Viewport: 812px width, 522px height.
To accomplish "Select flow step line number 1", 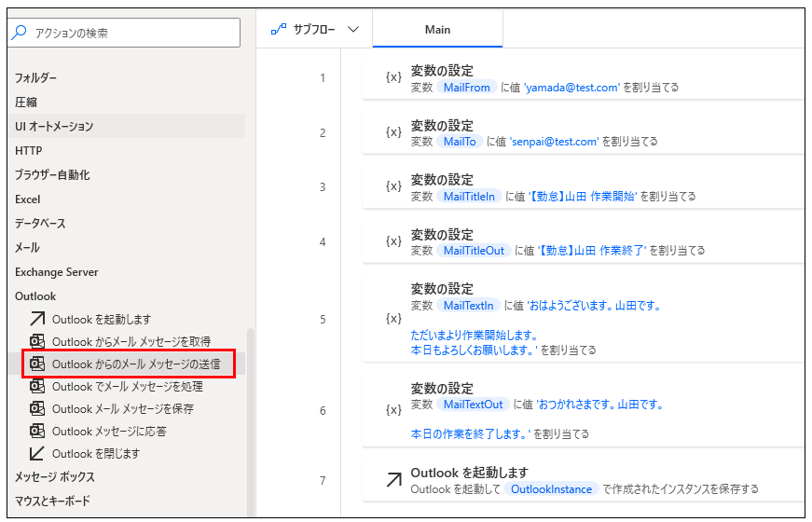I will pos(323,78).
